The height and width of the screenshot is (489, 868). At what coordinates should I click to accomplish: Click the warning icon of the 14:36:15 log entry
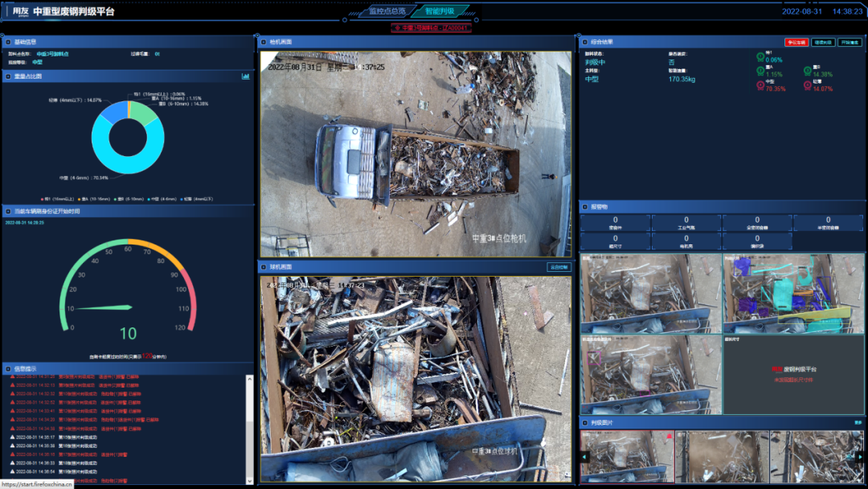click(x=13, y=454)
